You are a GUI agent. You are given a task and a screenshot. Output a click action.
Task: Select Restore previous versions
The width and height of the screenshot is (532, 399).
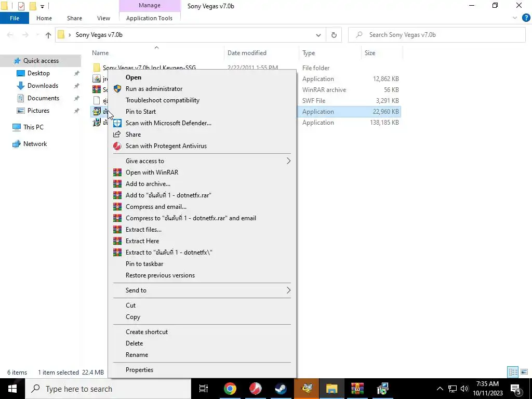[x=160, y=275]
